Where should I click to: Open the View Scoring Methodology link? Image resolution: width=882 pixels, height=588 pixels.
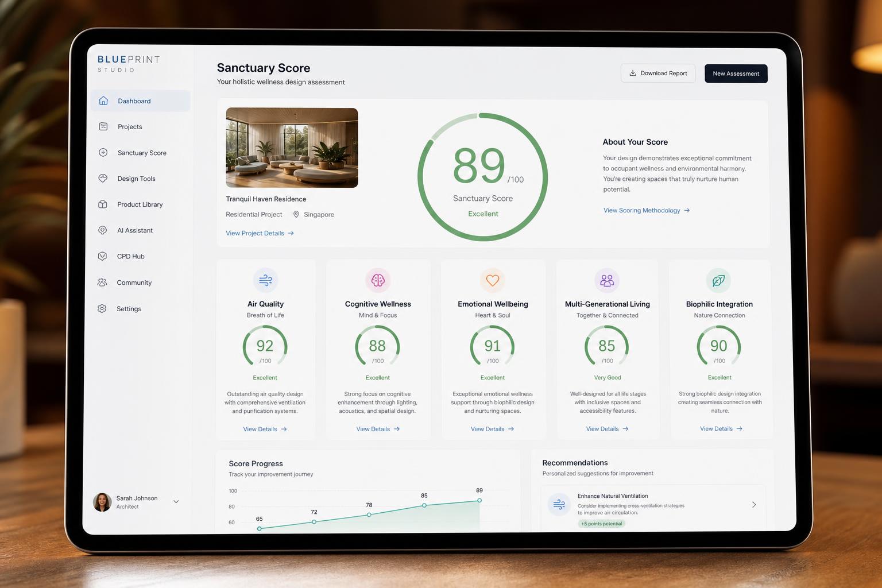tap(647, 211)
